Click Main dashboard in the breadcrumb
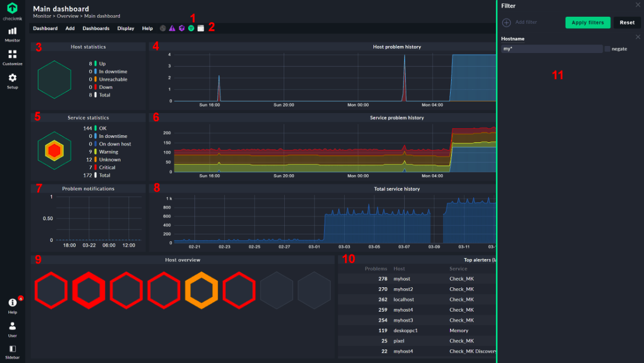This screenshot has height=363, width=644. pos(102,16)
